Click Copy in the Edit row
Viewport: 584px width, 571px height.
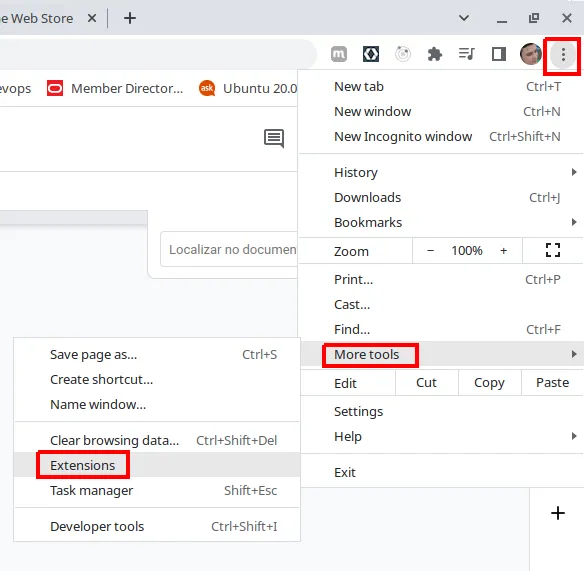point(489,383)
